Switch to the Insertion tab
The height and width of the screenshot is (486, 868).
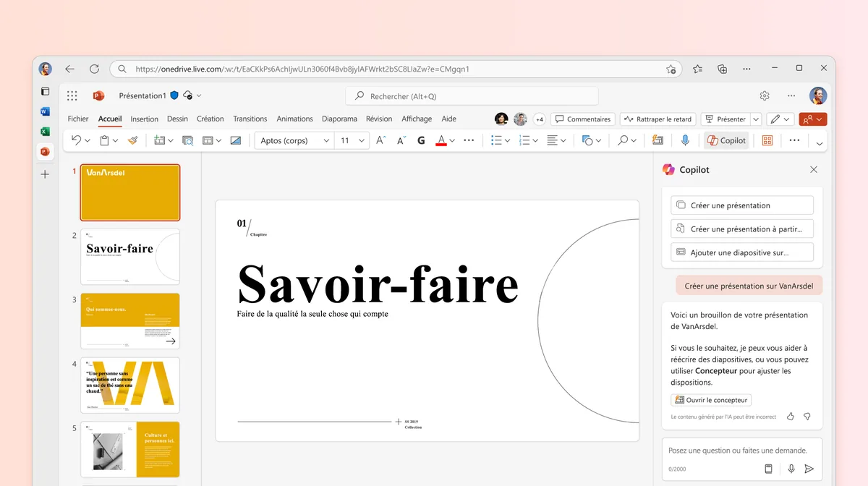(x=145, y=119)
